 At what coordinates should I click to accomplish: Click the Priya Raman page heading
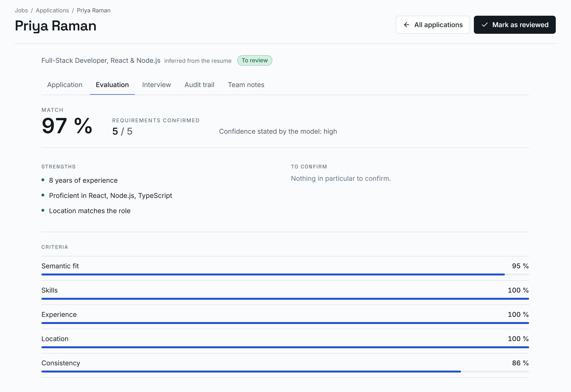point(55,26)
